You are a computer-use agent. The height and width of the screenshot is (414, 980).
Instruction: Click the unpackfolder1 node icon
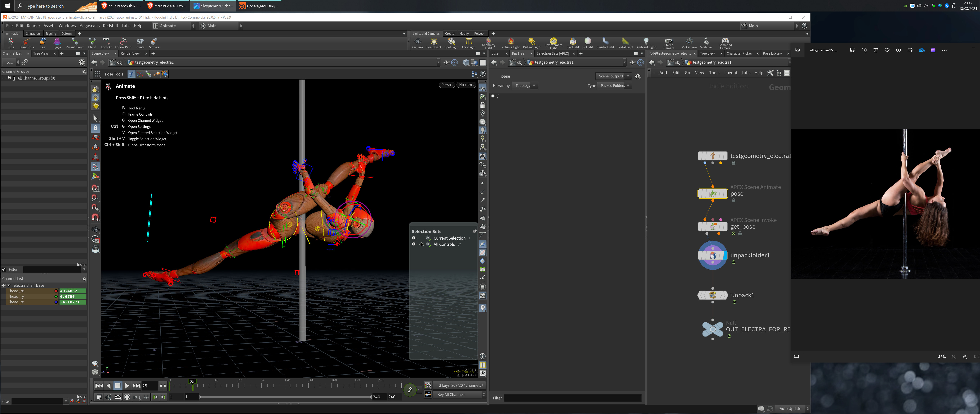713,255
